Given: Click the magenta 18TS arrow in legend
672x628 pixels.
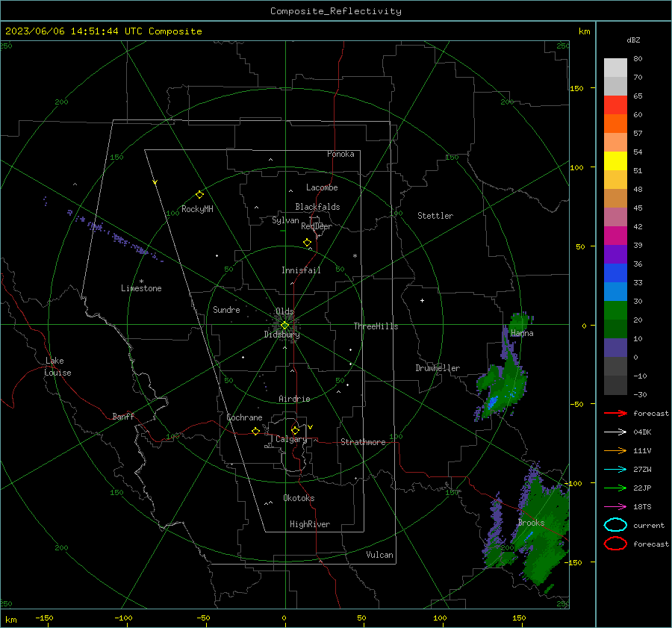Looking at the screenshot, I should (615, 507).
